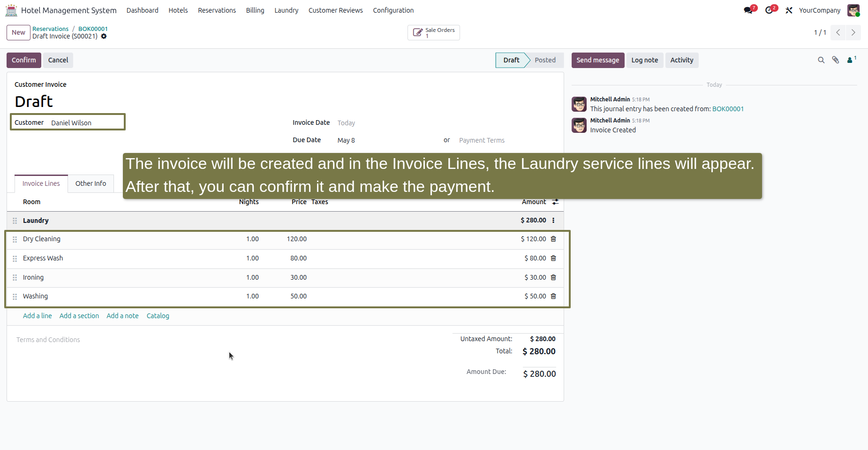The image size is (868, 450).
Task: Switch to the Other Info tab
Action: pyautogui.click(x=91, y=183)
